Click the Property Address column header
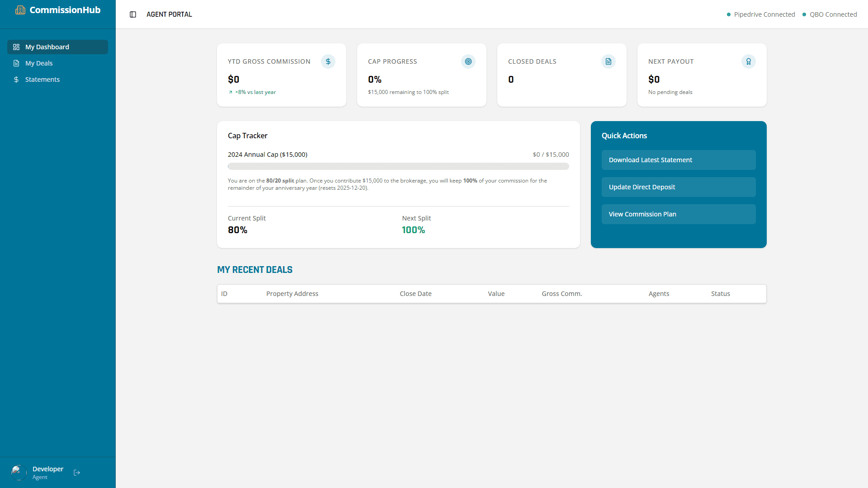Image resolution: width=868 pixels, height=488 pixels. (x=292, y=294)
